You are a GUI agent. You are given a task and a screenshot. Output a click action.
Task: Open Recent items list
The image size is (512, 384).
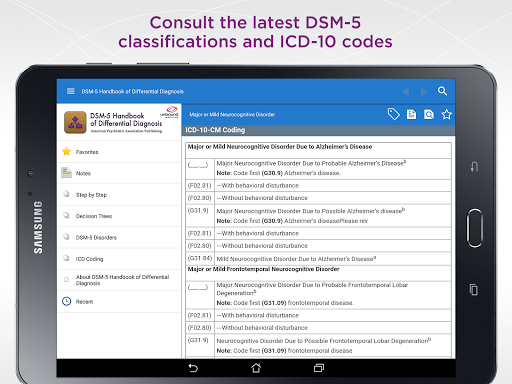point(119,302)
